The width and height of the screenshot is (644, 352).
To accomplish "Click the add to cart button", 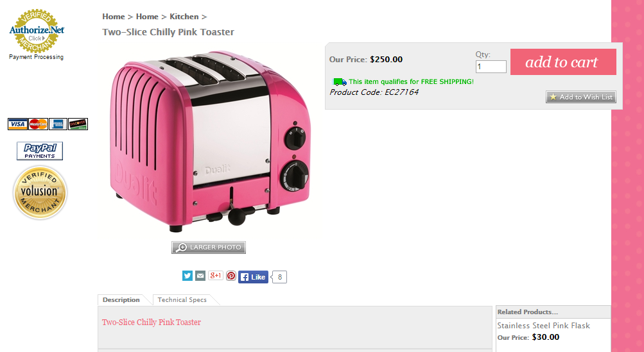I will pos(563,62).
